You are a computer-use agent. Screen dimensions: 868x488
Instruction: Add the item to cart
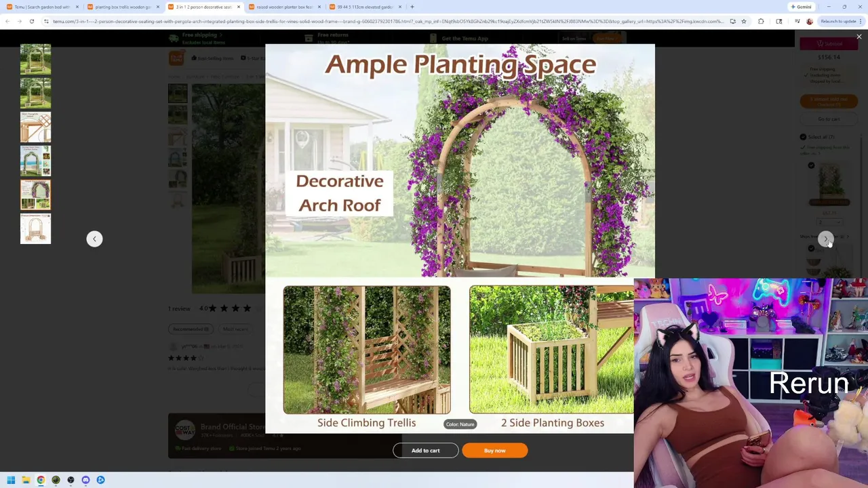pyautogui.click(x=425, y=451)
